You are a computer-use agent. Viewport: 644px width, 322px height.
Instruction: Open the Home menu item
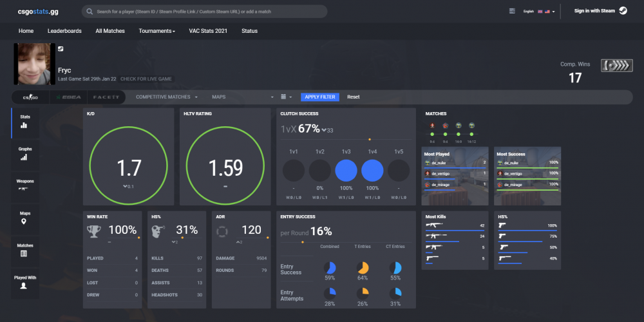(26, 31)
